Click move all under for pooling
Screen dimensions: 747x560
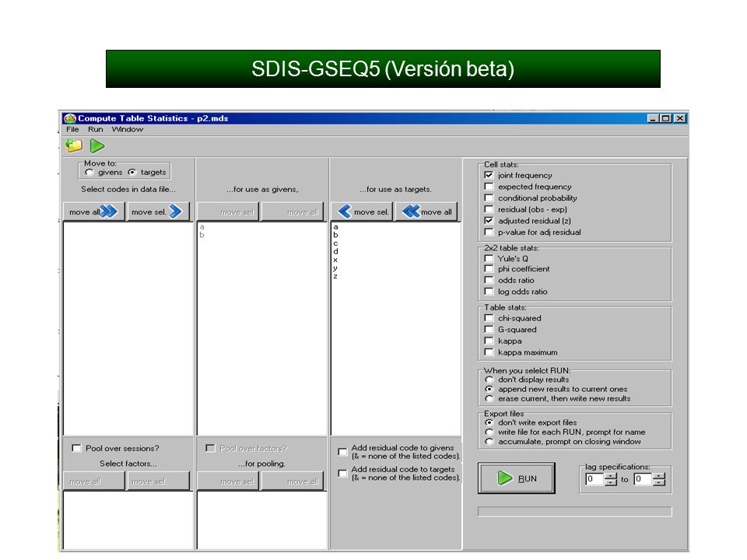294,481
